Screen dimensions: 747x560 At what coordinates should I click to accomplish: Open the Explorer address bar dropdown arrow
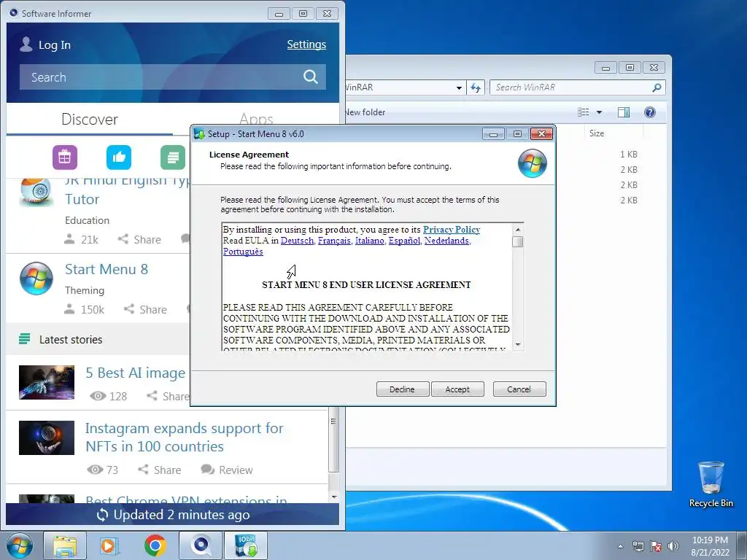coord(459,87)
